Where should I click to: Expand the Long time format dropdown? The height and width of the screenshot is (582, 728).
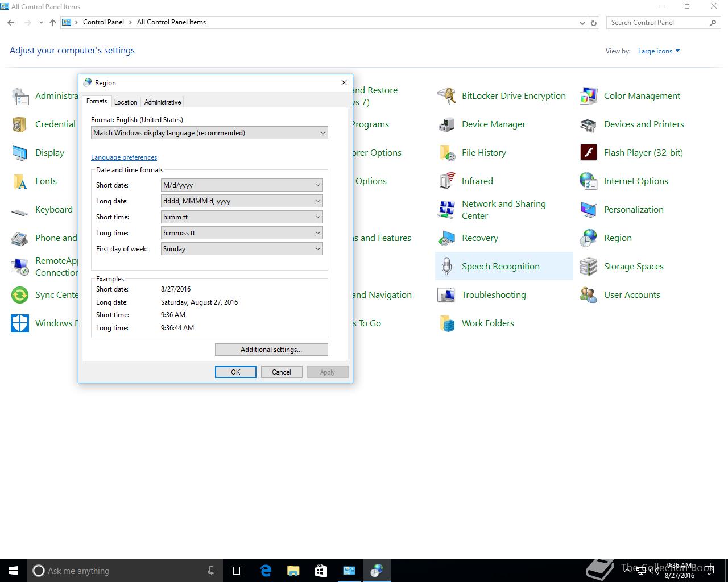[x=242, y=233]
